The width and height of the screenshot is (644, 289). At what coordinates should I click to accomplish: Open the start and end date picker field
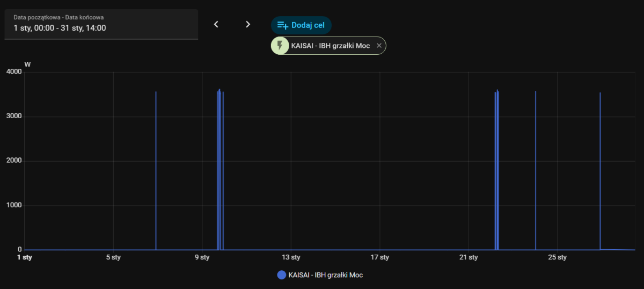[x=101, y=24]
